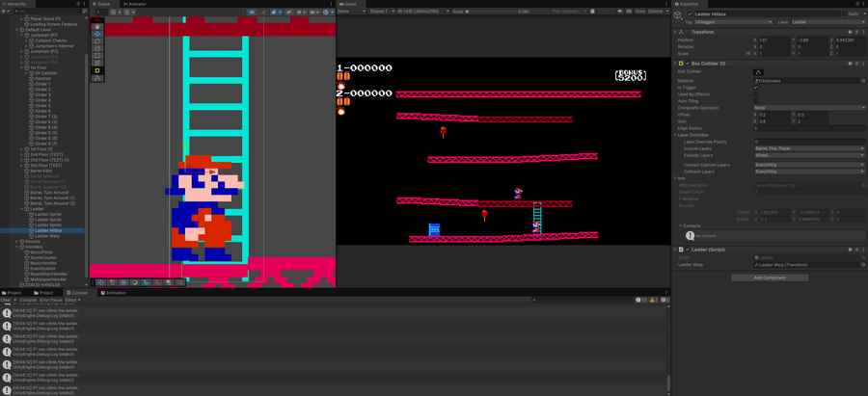Image resolution: width=868 pixels, height=396 pixels.
Task: Open the Gizmos button in Game view
Action: coord(656,11)
